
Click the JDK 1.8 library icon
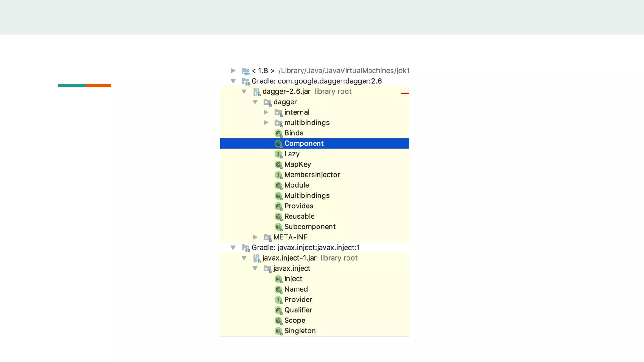coord(245,71)
